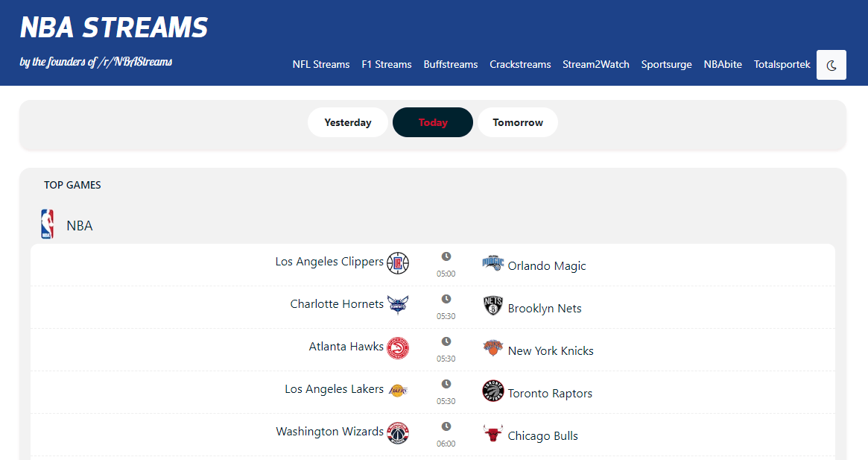Click the New York Knicks logo
868x460 pixels.
pyautogui.click(x=493, y=348)
